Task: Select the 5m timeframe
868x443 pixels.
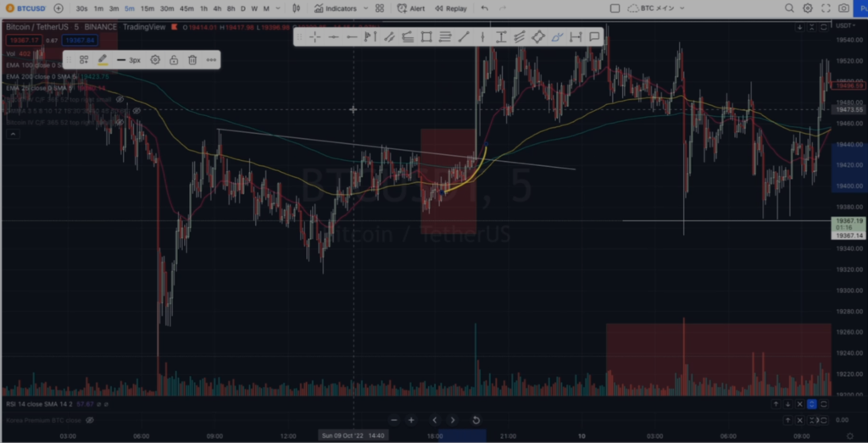Action: click(x=130, y=8)
